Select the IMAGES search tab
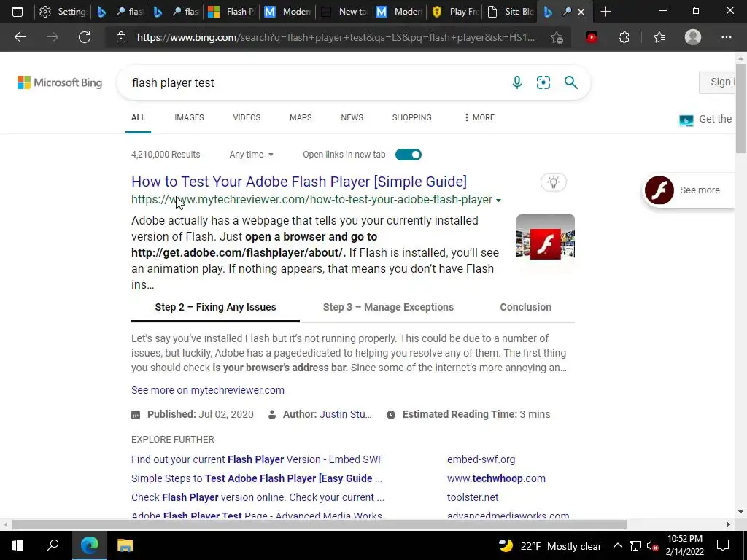The height and width of the screenshot is (560, 747). [x=189, y=117]
